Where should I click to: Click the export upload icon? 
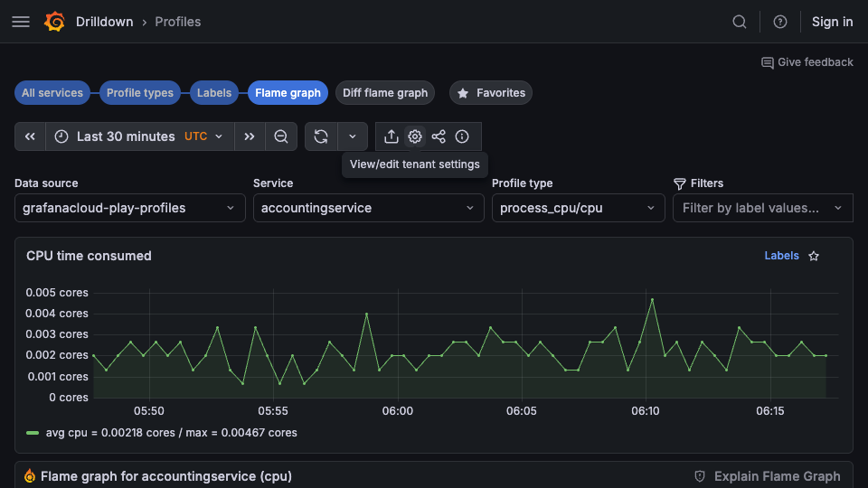click(392, 136)
